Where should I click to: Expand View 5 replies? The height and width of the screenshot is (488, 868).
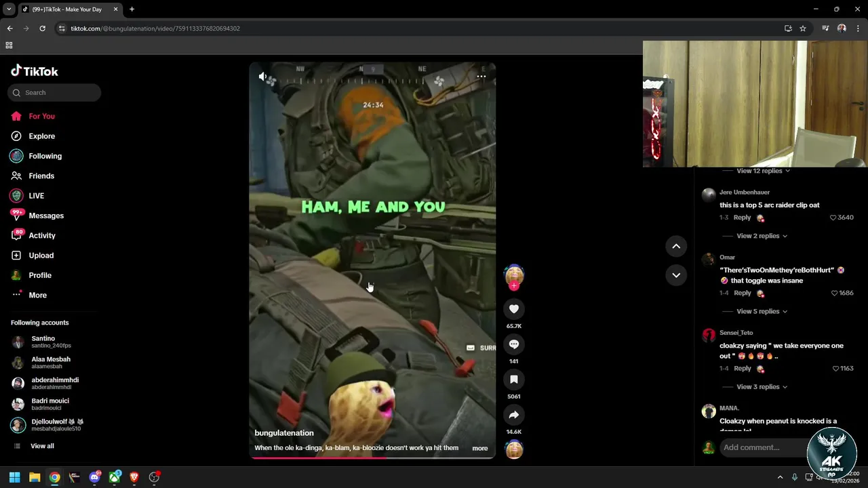tap(762, 311)
